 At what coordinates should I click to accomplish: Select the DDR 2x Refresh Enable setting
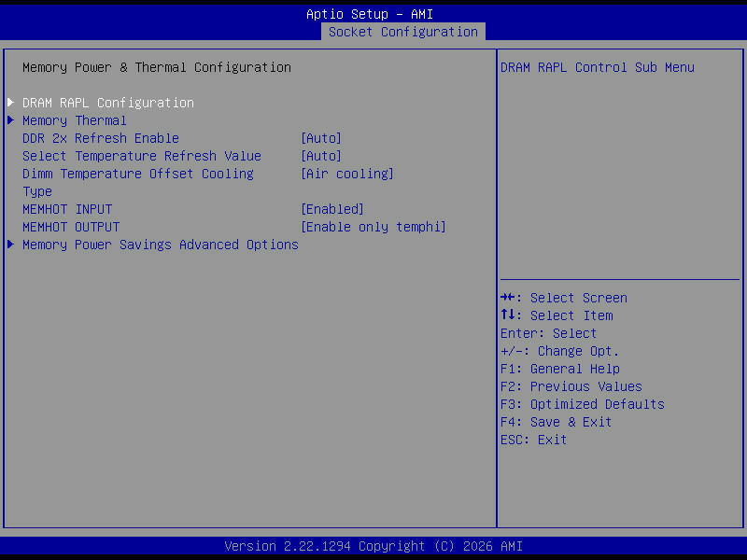click(x=101, y=138)
